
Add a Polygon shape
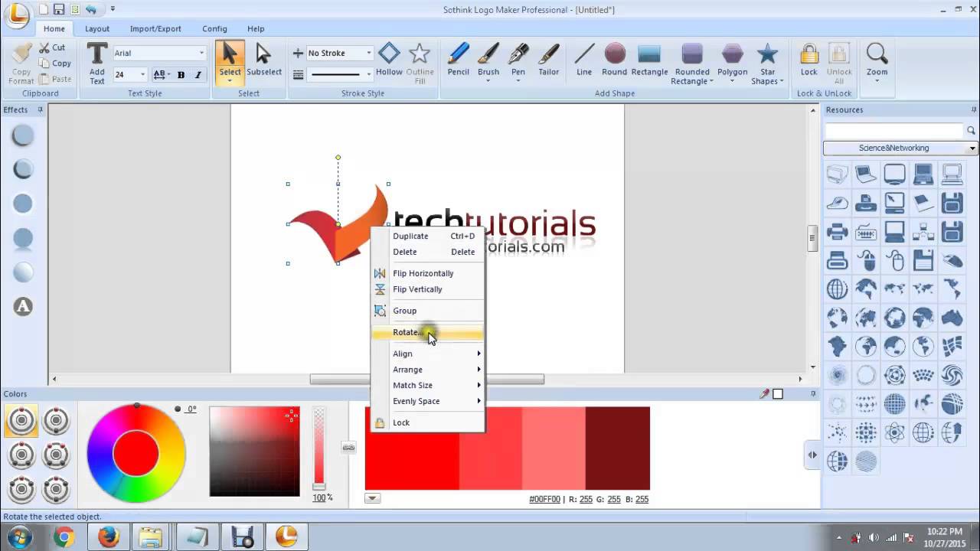[x=733, y=60]
